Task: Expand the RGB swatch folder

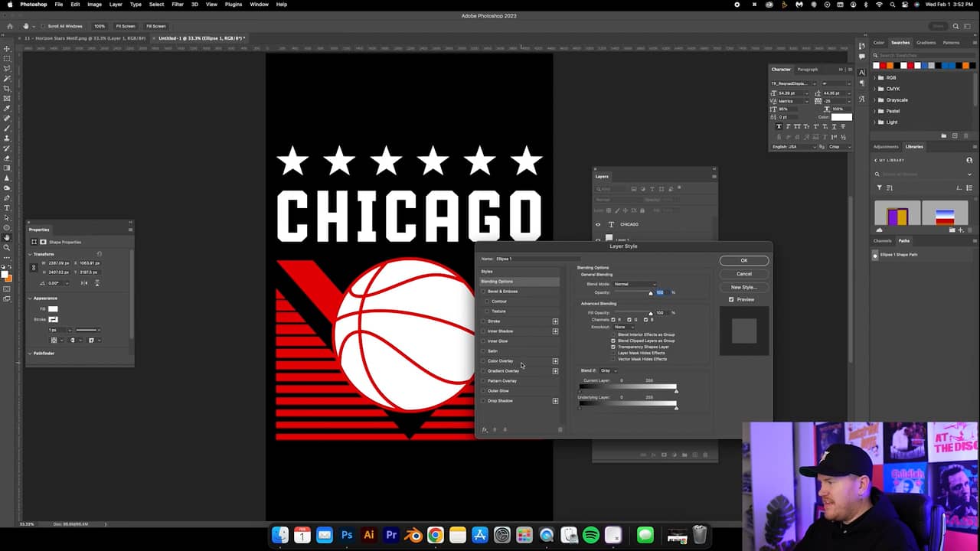Action: [x=875, y=78]
